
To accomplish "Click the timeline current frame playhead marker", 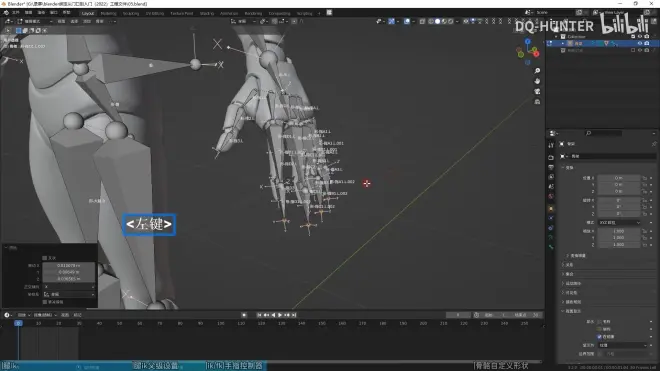I will [x=18, y=323].
